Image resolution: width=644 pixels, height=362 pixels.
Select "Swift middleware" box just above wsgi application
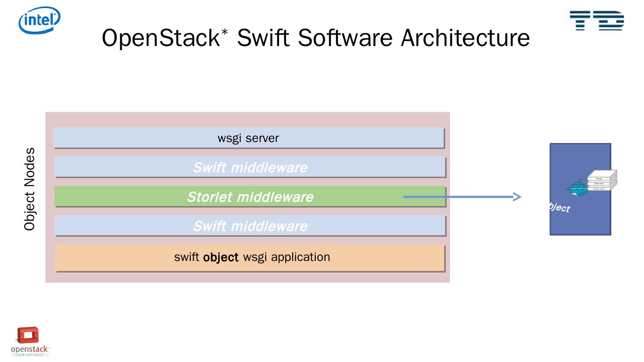(x=250, y=226)
